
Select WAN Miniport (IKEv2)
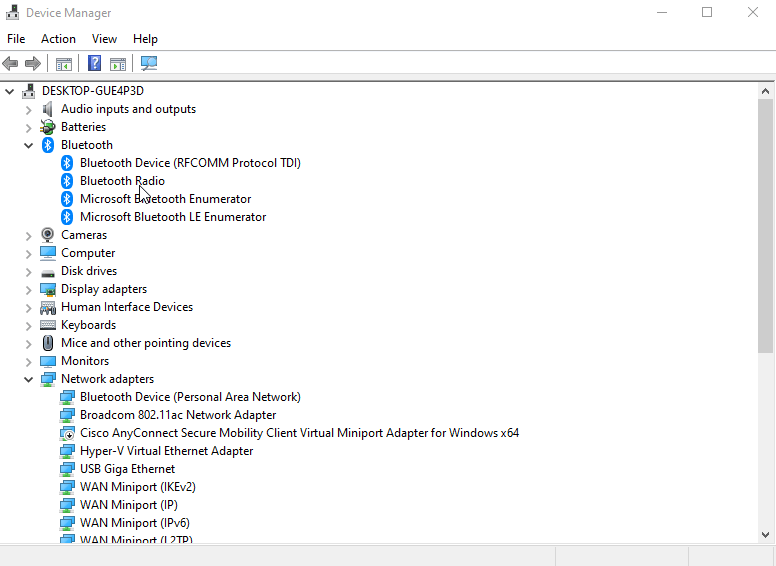pyautogui.click(x=138, y=487)
